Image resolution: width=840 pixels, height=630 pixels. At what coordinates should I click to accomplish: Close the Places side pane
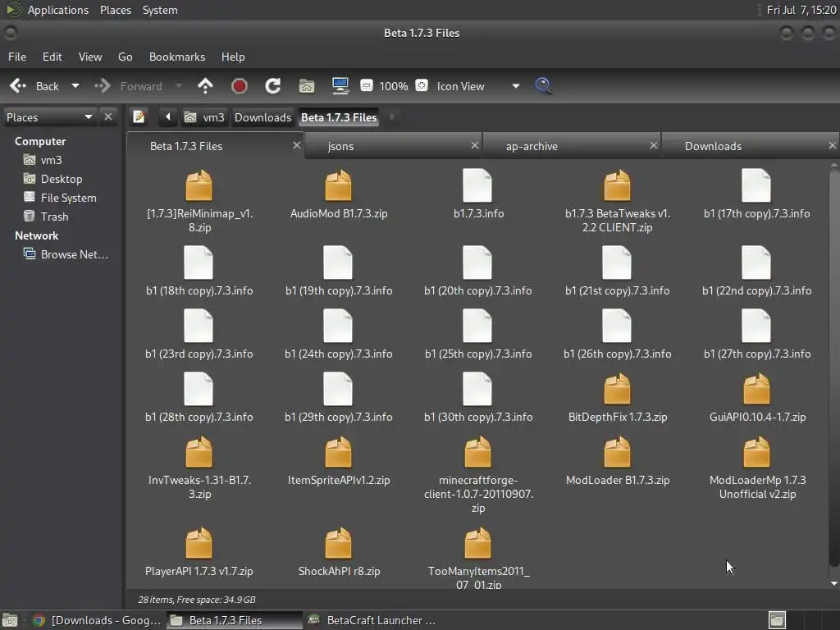(108, 116)
